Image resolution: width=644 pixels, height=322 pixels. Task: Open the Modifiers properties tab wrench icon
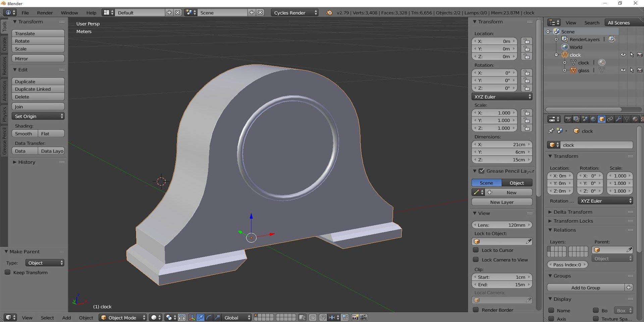coord(618,119)
